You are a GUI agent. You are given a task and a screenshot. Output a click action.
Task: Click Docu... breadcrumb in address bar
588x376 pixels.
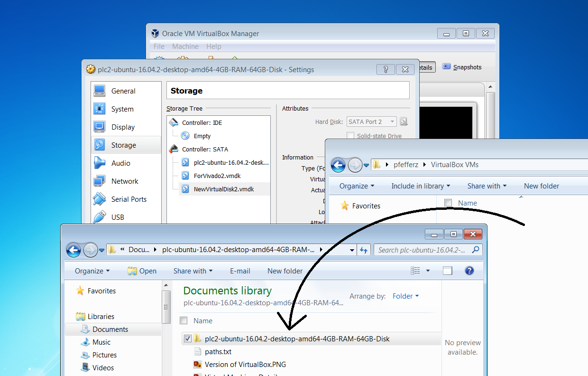[139, 250]
